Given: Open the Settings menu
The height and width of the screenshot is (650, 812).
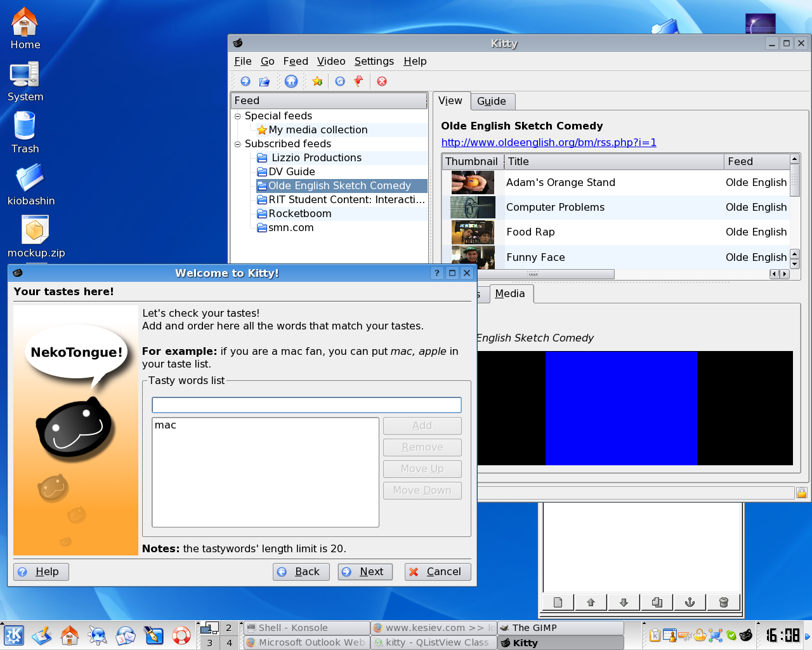Looking at the screenshot, I should coord(374,61).
